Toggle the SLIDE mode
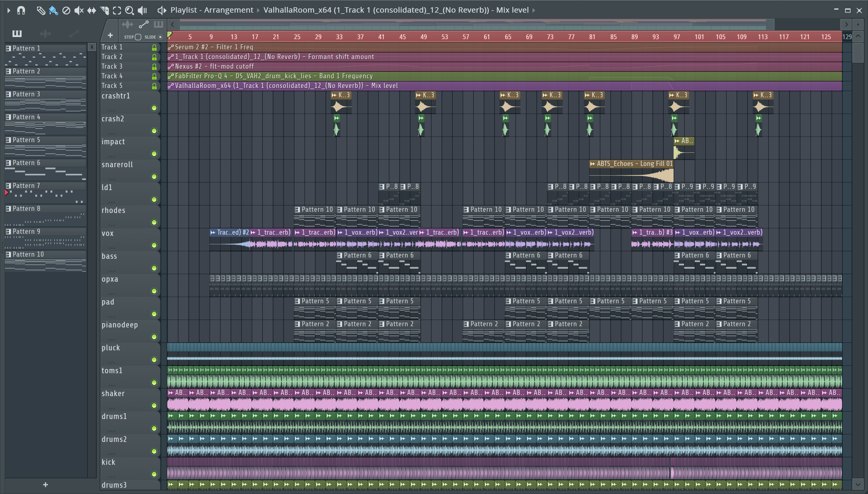 (x=161, y=37)
